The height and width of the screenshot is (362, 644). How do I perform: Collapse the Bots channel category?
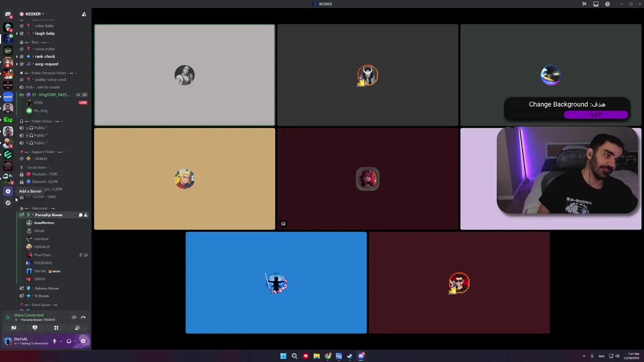pos(34,42)
